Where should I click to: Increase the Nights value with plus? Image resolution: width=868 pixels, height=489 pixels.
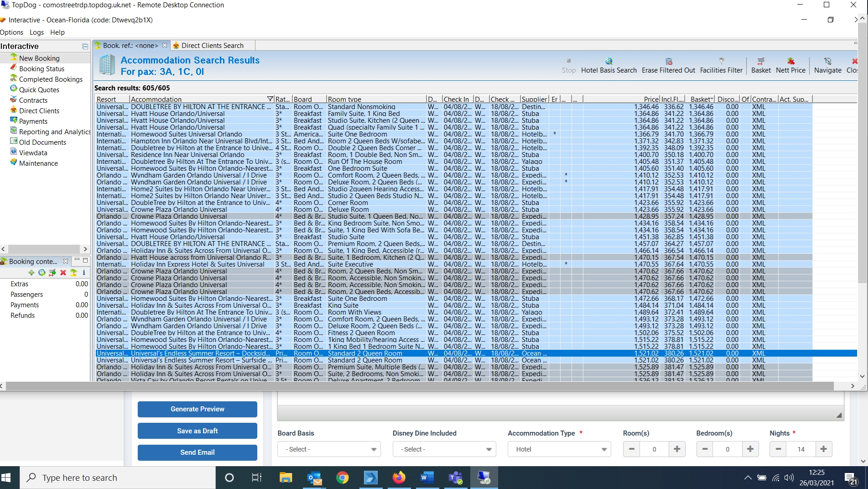823,449
